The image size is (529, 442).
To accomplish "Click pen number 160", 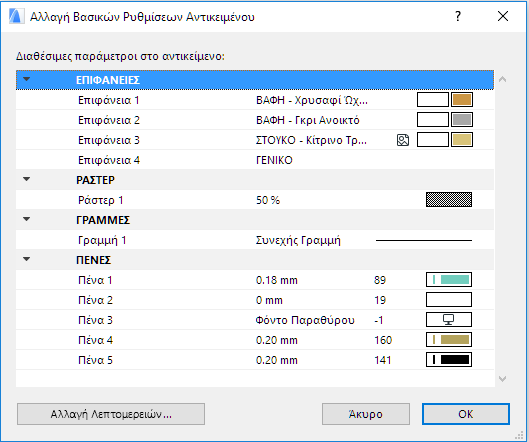I will click(x=383, y=340).
